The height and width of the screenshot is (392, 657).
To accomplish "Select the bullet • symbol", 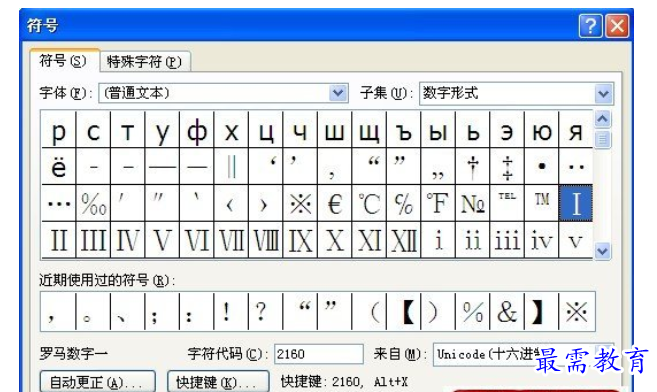I will pyautogui.click(x=542, y=167).
